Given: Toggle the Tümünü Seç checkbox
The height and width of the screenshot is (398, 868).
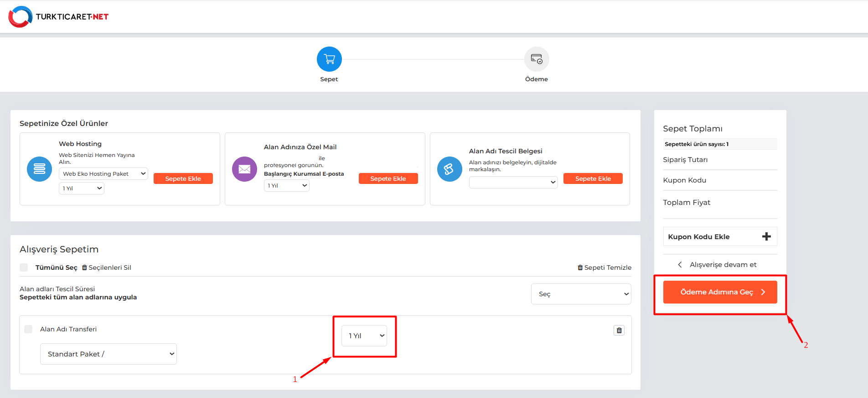Looking at the screenshot, I should [24, 267].
